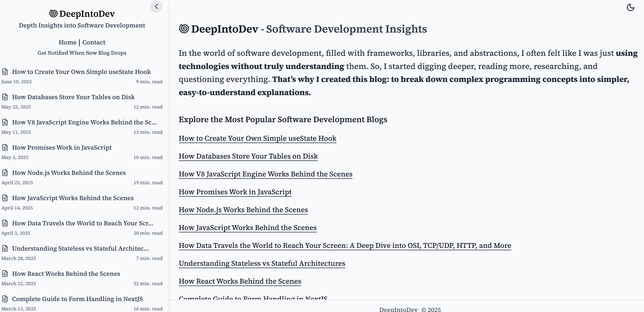Select Contact in the sidebar navigation
This screenshot has width=644, height=312.
94,42
